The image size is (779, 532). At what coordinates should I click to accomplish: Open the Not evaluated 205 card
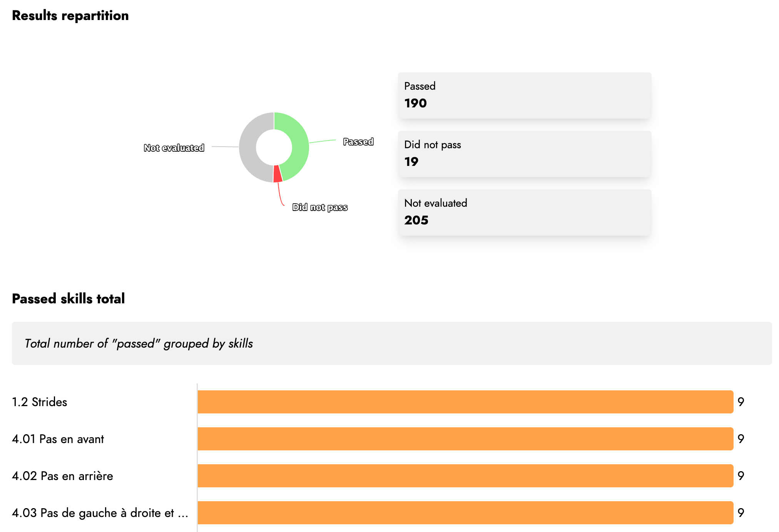pos(525,212)
